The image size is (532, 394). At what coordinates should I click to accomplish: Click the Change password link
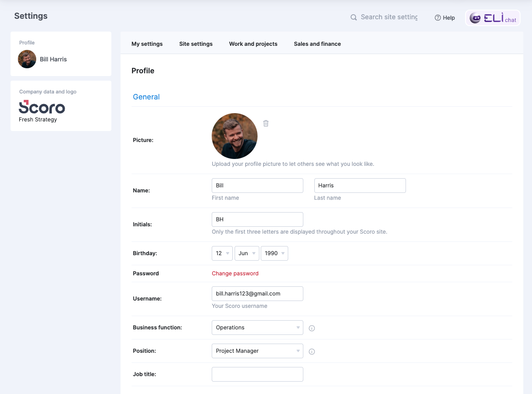point(235,274)
